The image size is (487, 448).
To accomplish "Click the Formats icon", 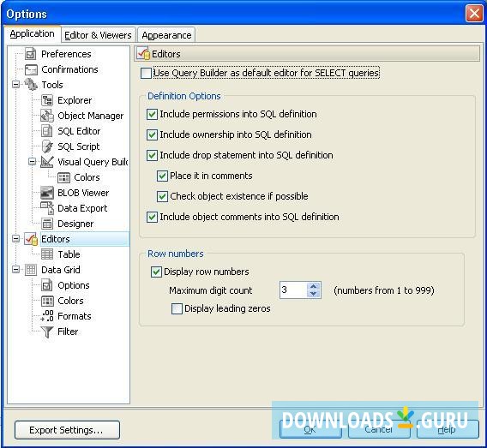I will (x=47, y=316).
